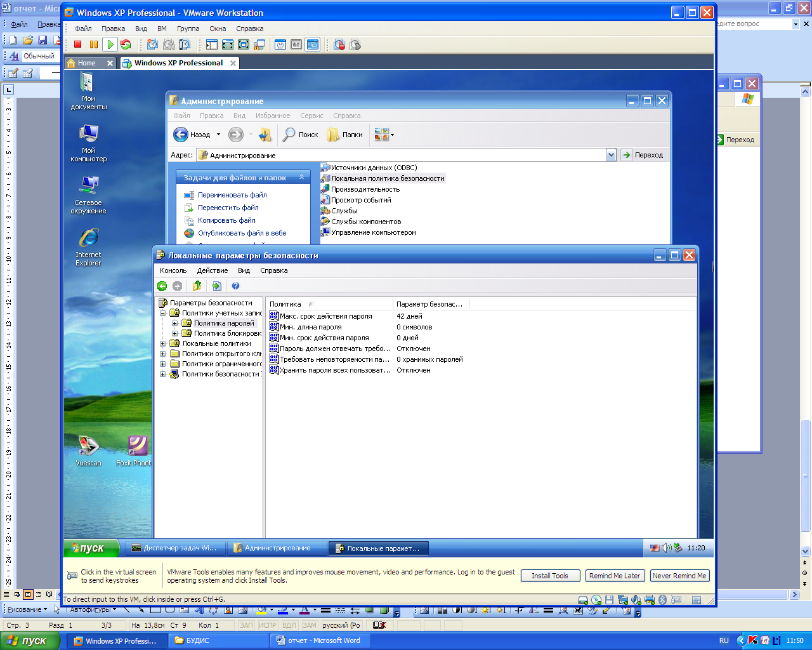Select the Internet Explorer desktop icon

(x=89, y=248)
